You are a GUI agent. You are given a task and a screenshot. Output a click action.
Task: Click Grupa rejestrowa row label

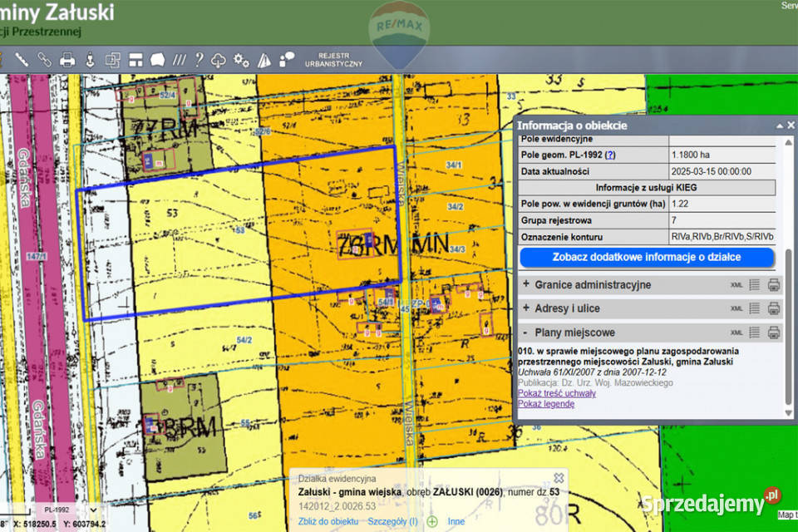pyautogui.click(x=556, y=220)
